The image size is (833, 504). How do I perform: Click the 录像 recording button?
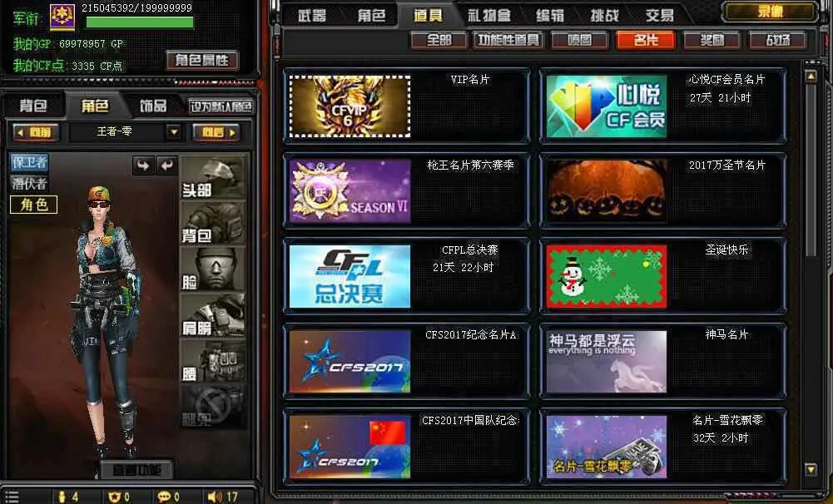[x=771, y=12]
